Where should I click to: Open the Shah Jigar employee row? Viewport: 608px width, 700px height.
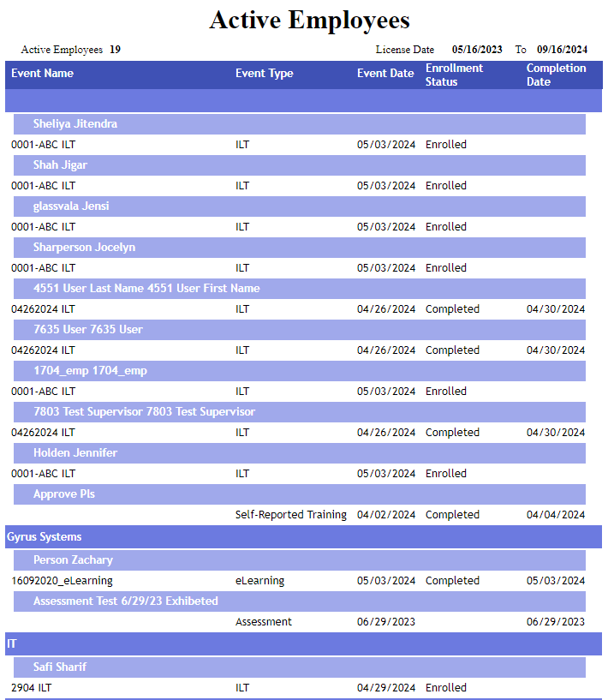pyautogui.click(x=60, y=165)
